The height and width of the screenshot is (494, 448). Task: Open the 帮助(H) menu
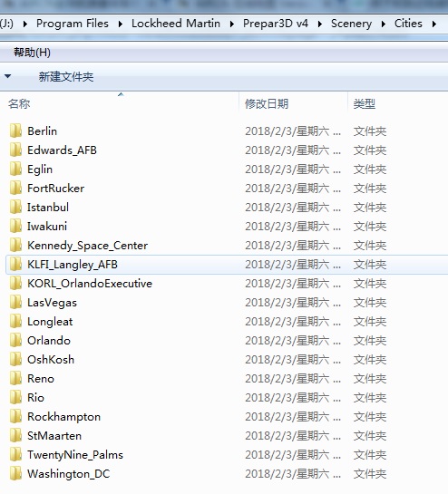pyautogui.click(x=32, y=53)
